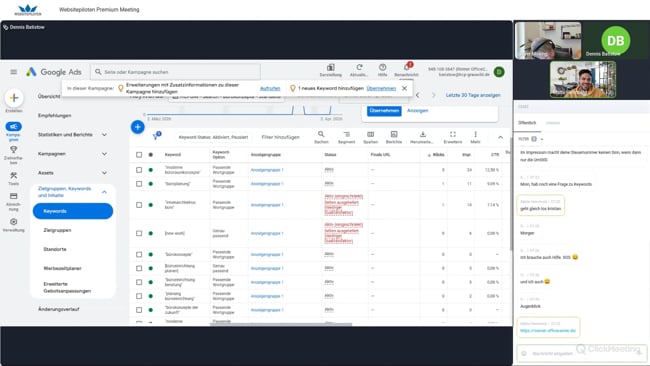Open the Zielvorhaben trophy icon

(14, 150)
